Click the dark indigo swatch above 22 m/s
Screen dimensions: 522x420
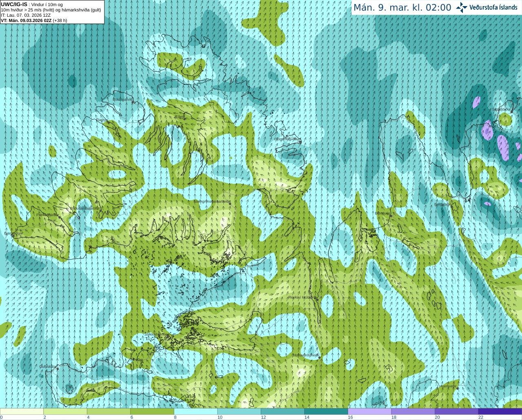pyautogui.click(x=500, y=411)
